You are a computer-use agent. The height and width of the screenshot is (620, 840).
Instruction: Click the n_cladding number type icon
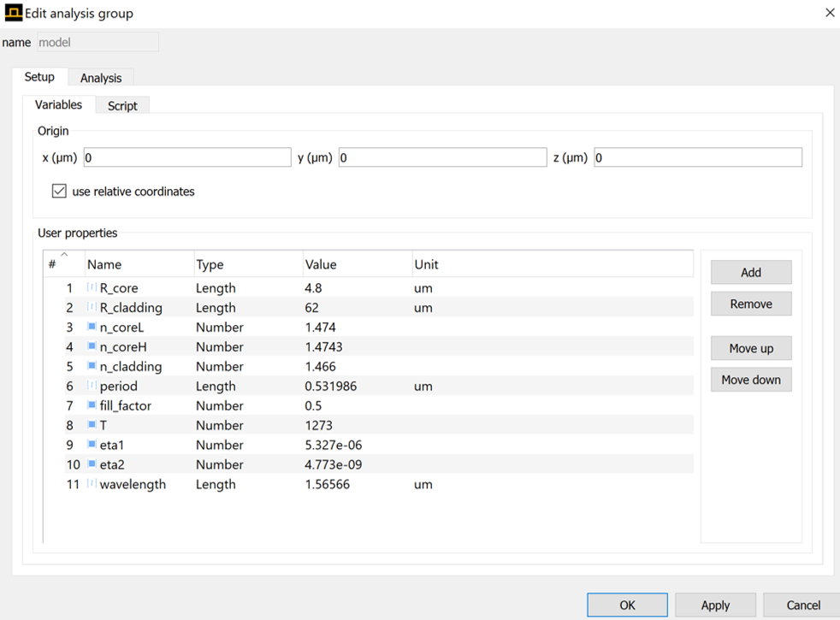92,366
